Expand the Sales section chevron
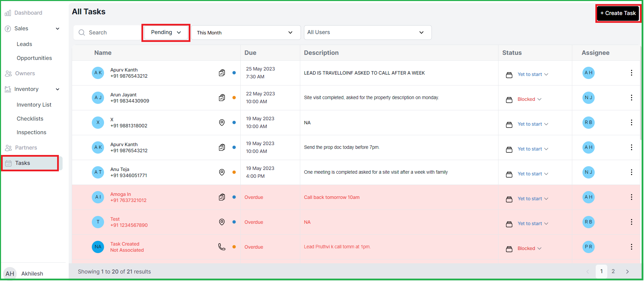Viewport: 644px width, 281px height. [x=57, y=29]
